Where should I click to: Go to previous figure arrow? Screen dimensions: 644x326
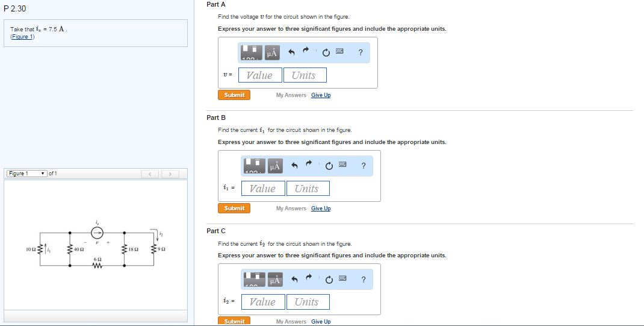[150, 174]
